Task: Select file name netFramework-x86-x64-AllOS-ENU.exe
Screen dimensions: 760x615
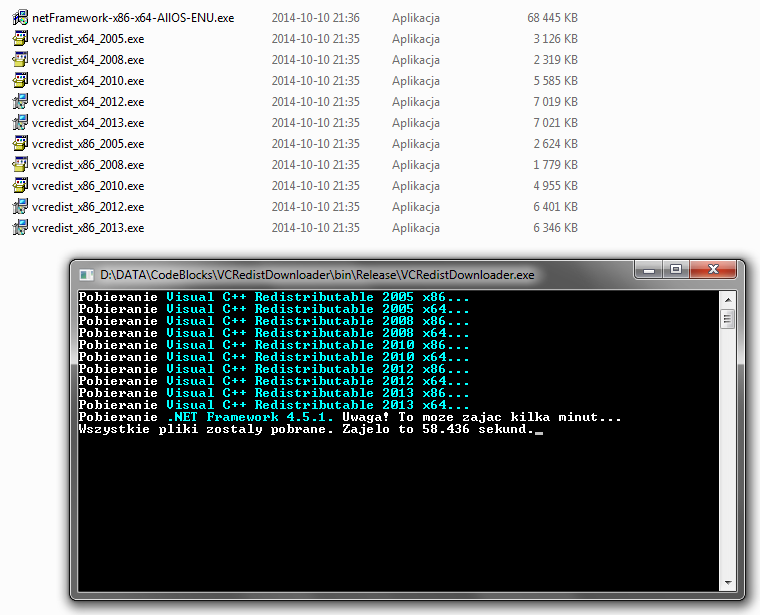Action: click(x=133, y=18)
